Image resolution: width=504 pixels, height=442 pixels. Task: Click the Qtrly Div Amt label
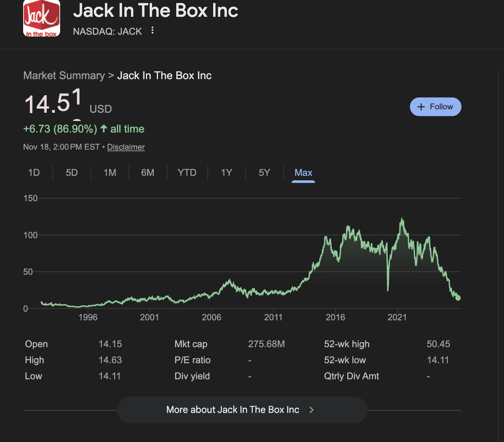click(x=352, y=376)
